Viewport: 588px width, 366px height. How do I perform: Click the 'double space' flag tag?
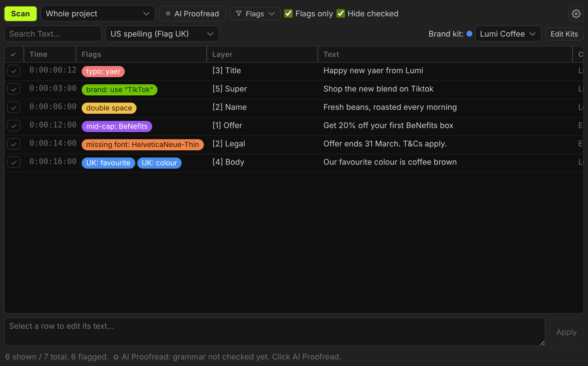pos(109,108)
